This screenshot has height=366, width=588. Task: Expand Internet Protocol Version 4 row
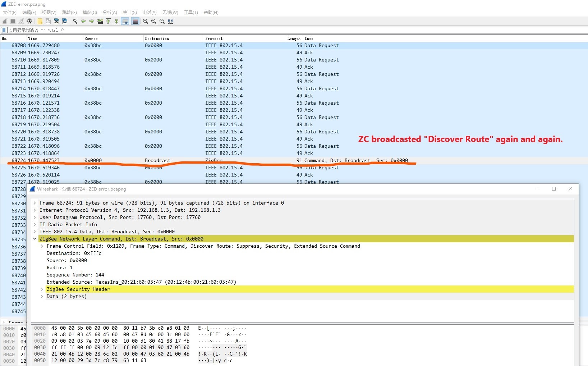[35, 210]
